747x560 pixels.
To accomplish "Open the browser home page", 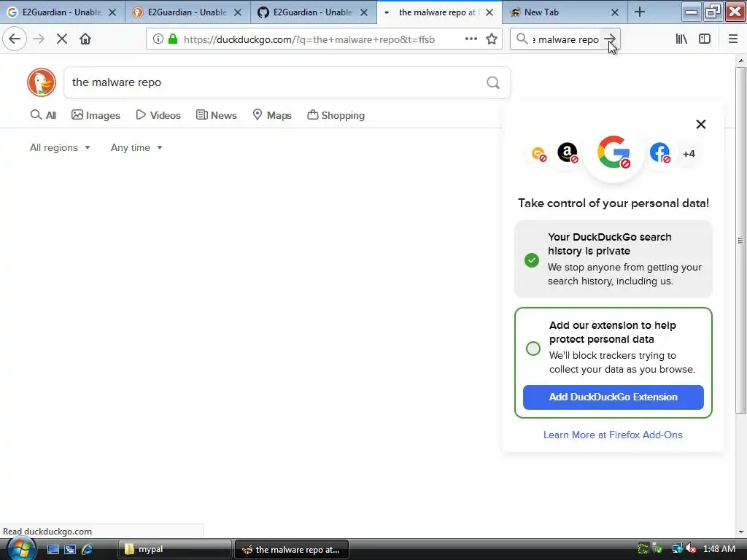I will (85, 39).
